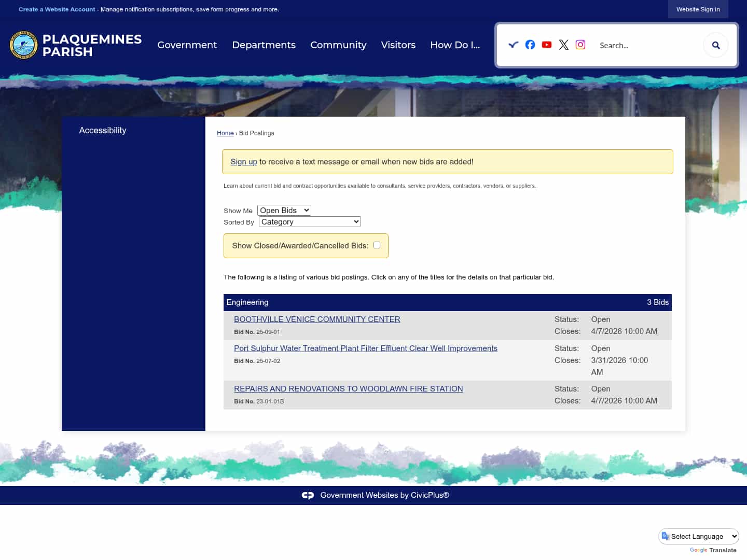
Task: Open the Sorted By Category dropdown
Action: click(310, 222)
